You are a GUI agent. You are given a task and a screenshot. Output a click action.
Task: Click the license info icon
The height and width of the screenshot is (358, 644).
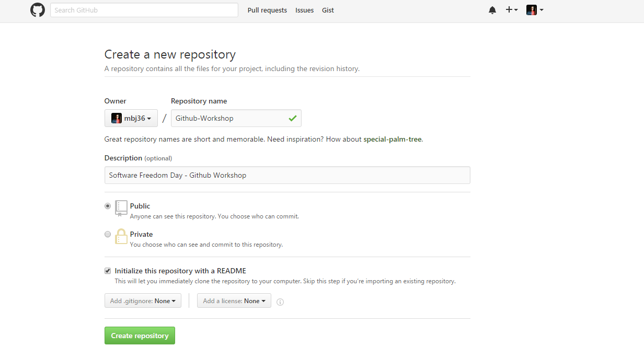(x=280, y=302)
